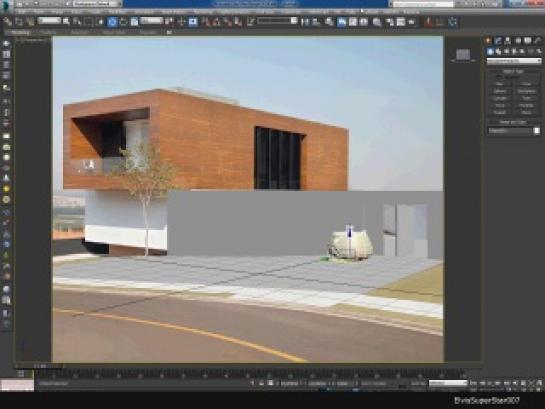The height and width of the screenshot is (409, 545).
Task: Expand the Standard Primitives dropdown
Action: coord(513,61)
